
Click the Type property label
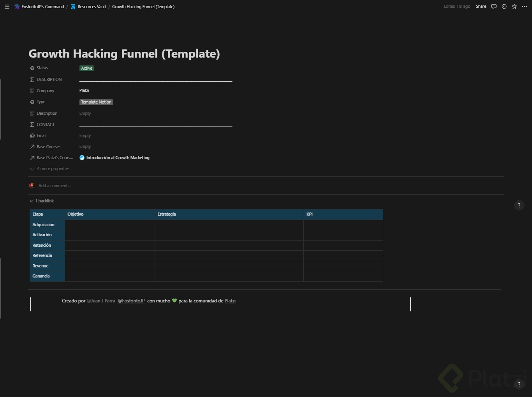click(41, 102)
